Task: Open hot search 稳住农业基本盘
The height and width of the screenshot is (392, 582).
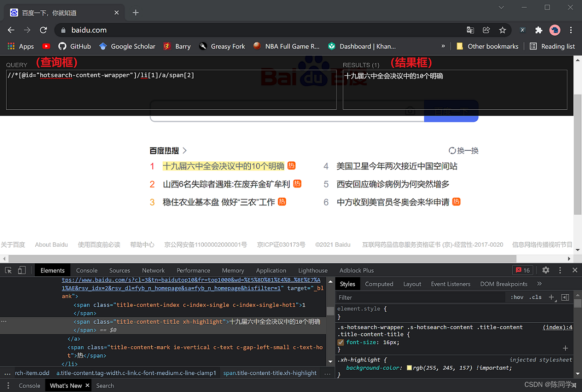Action: 219,202
